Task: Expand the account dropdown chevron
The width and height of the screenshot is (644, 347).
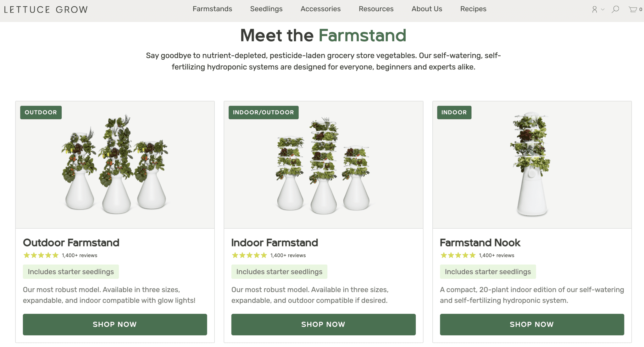Action: [x=602, y=10]
